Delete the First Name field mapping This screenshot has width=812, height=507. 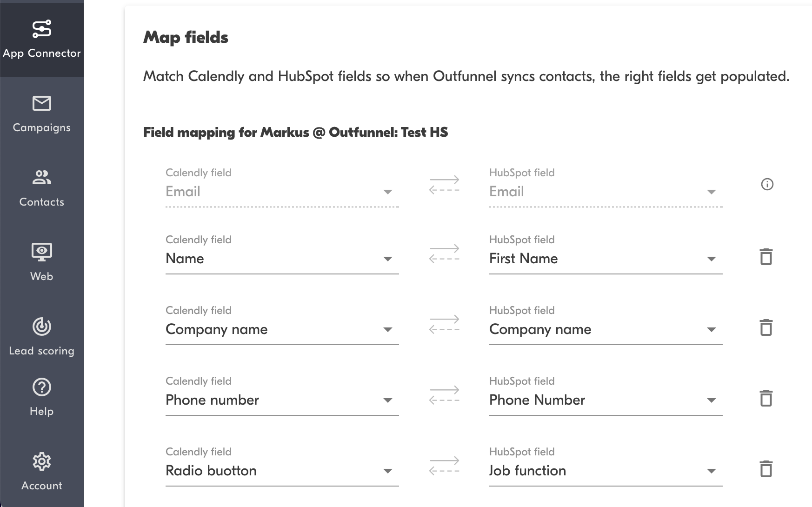pyautogui.click(x=766, y=257)
